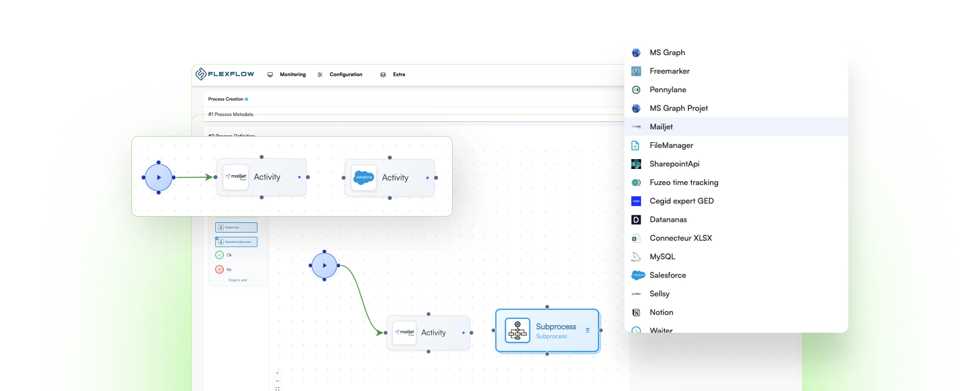
Task: Open the Extra menu
Action: pyautogui.click(x=398, y=75)
